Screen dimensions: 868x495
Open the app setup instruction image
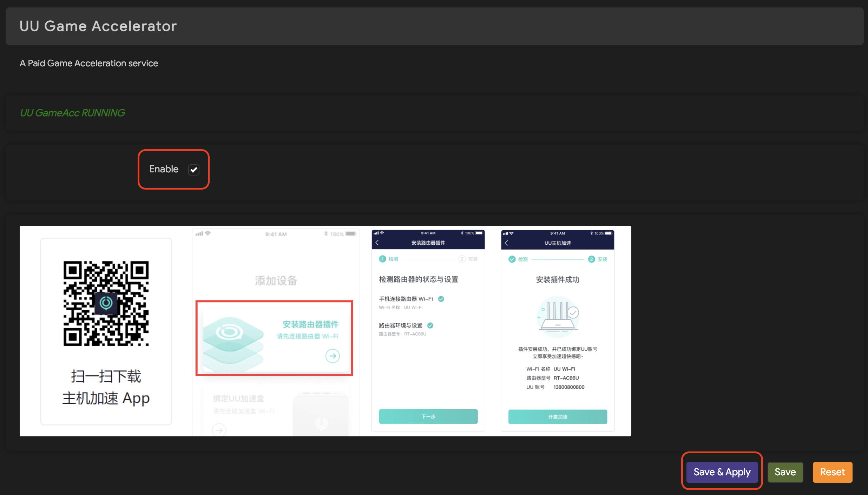click(x=325, y=331)
